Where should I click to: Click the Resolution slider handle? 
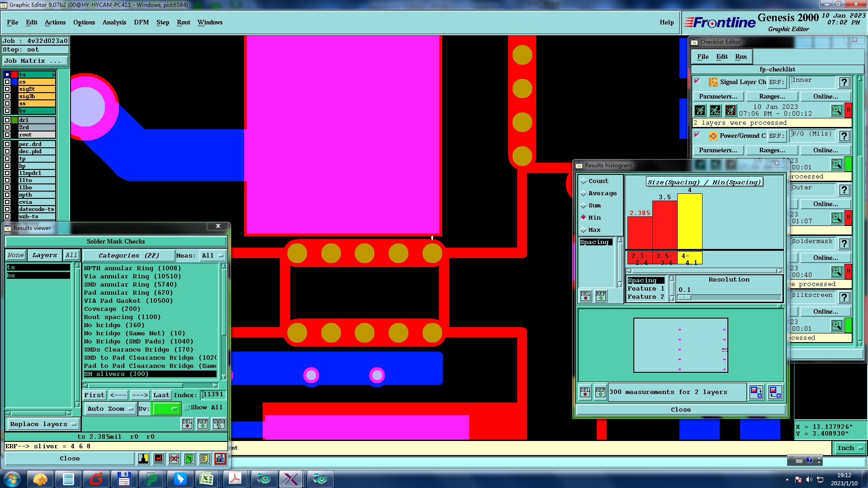(684, 297)
